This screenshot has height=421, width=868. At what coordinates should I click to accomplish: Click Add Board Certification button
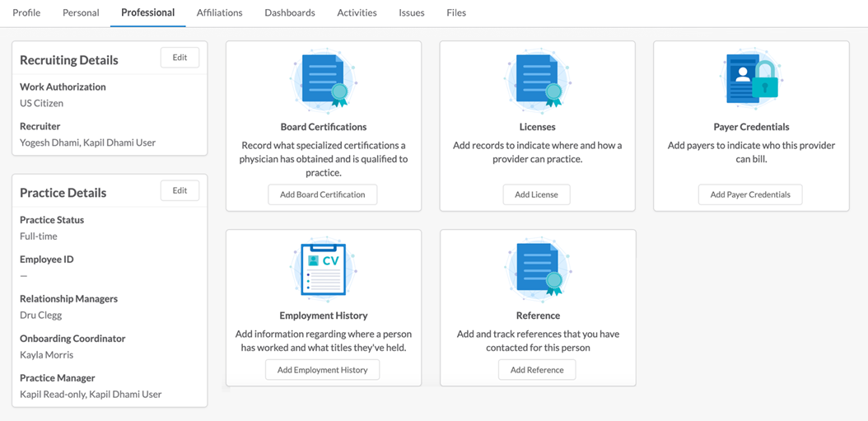[323, 194]
